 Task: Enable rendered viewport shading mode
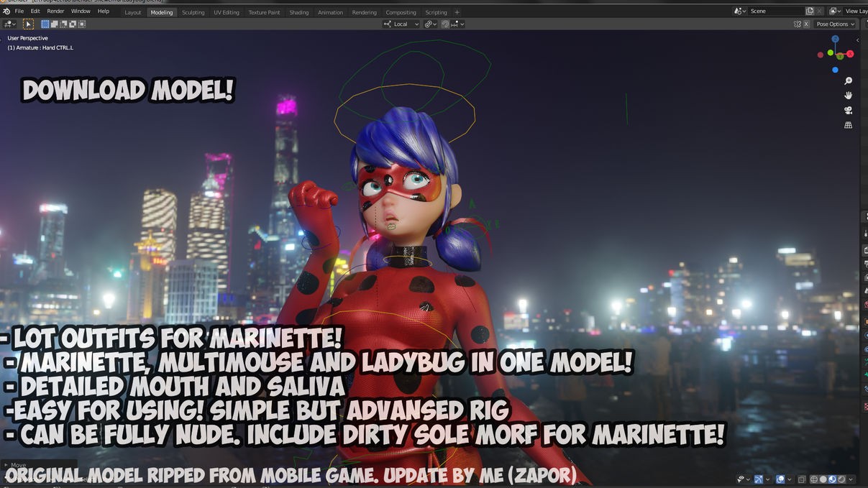point(841,479)
